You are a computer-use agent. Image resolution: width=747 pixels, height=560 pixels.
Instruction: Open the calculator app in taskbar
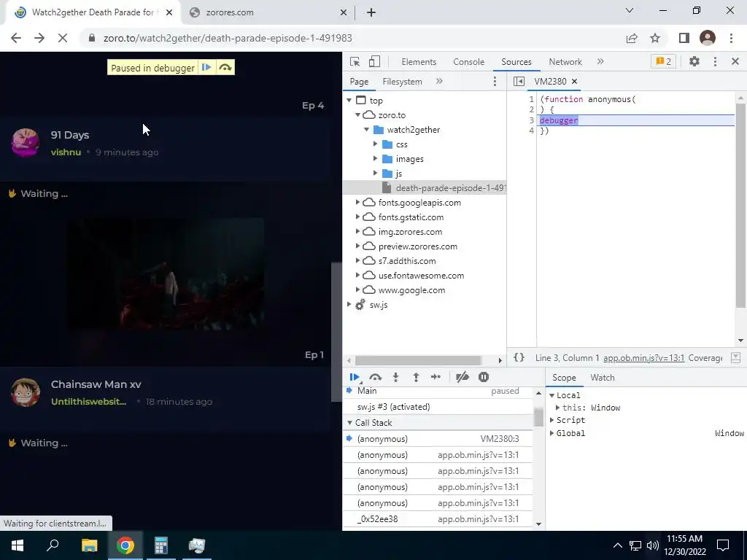pyautogui.click(x=160, y=545)
